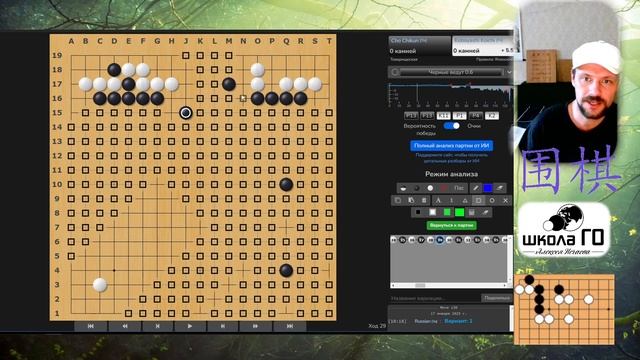Image resolution: width=640 pixels, height=360 pixels.
Task: Click the black stone at Q4
Action: (286, 270)
